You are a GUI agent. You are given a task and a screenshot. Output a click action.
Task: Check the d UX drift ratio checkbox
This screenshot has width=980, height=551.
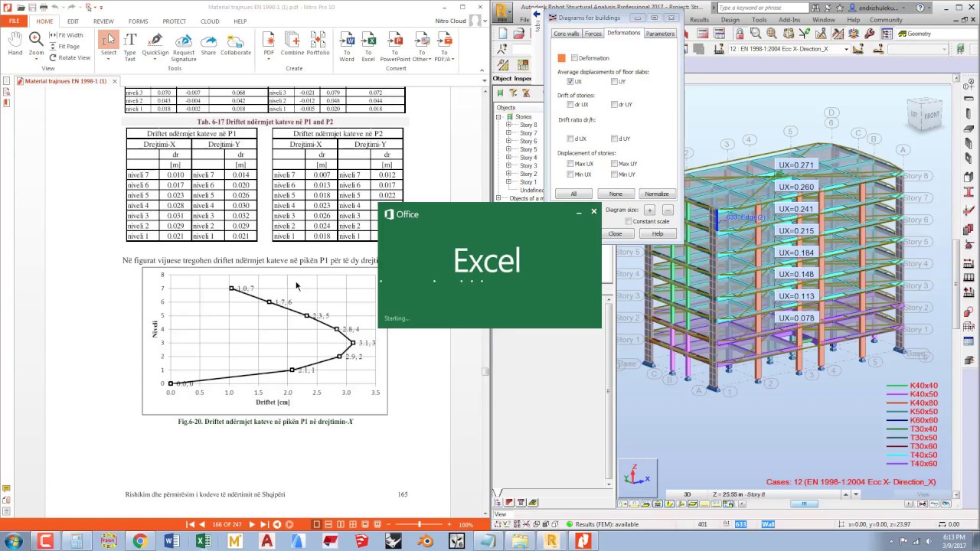570,139
